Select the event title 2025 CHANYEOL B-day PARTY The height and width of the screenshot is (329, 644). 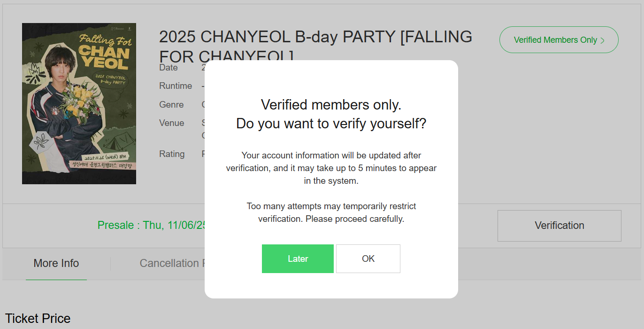(315, 37)
